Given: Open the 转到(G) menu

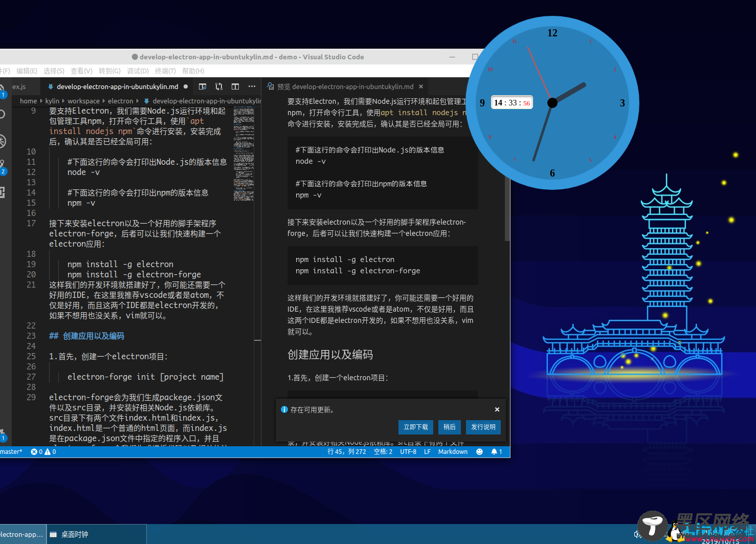Looking at the screenshot, I should pyautogui.click(x=109, y=71).
